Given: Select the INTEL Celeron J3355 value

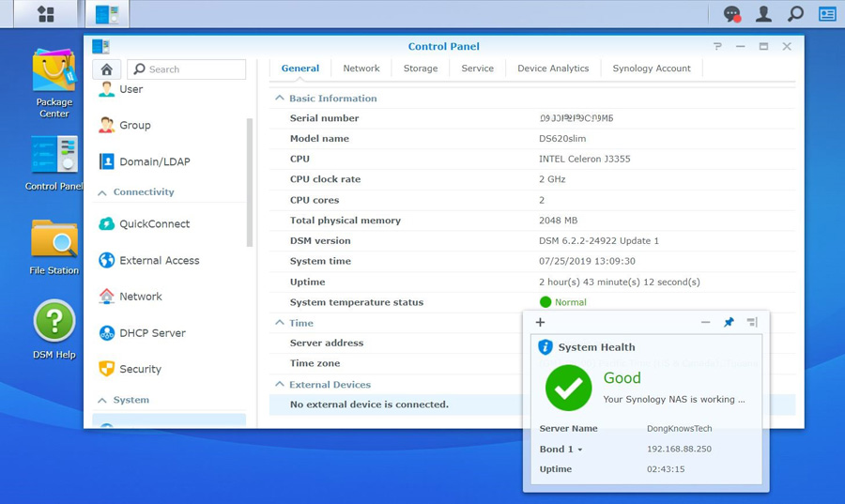Looking at the screenshot, I should pyautogui.click(x=584, y=159).
